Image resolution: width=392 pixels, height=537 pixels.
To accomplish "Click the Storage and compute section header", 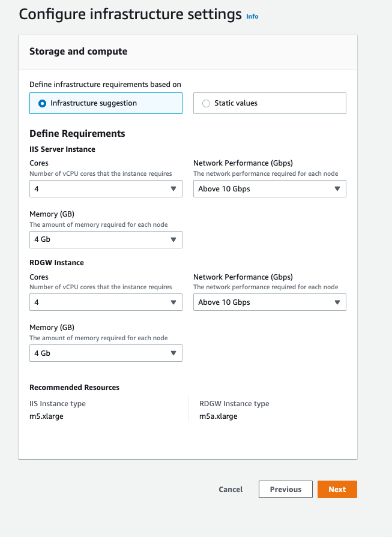I will click(78, 52).
